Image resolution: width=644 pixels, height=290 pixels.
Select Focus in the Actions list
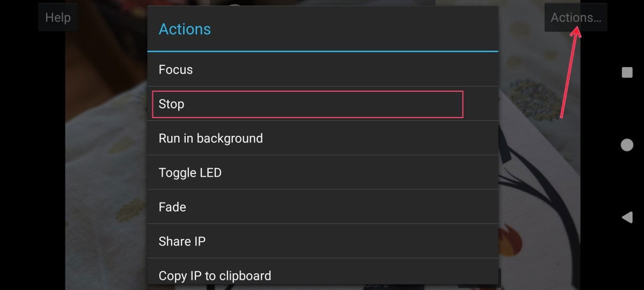tap(323, 69)
